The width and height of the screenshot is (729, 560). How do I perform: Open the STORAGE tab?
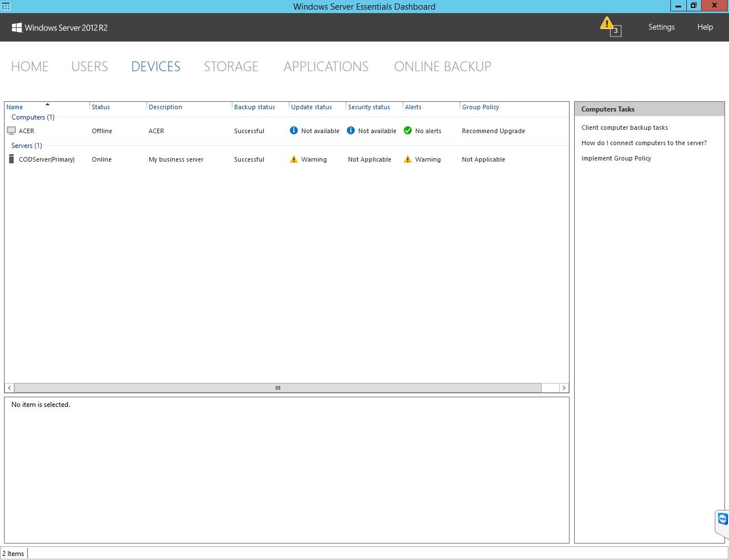(x=231, y=67)
